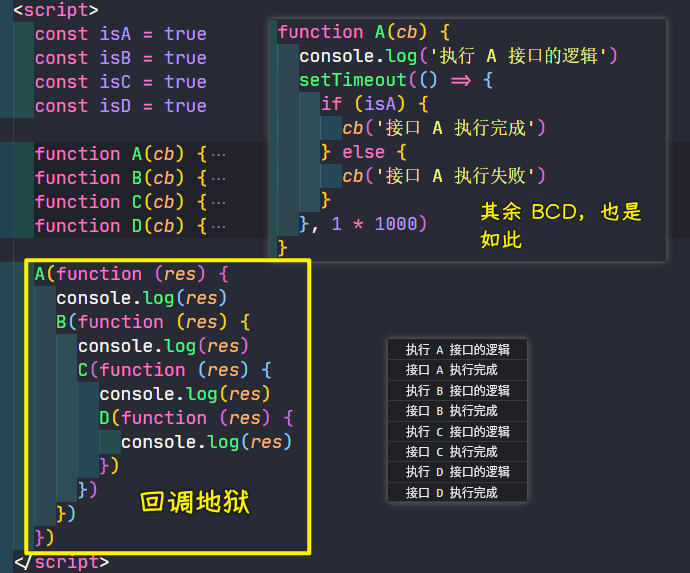Image resolution: width=690 pixels, height=573 pixels.
Task: Click cb('接口 A 执行失败') call
Action: [444, 176]
